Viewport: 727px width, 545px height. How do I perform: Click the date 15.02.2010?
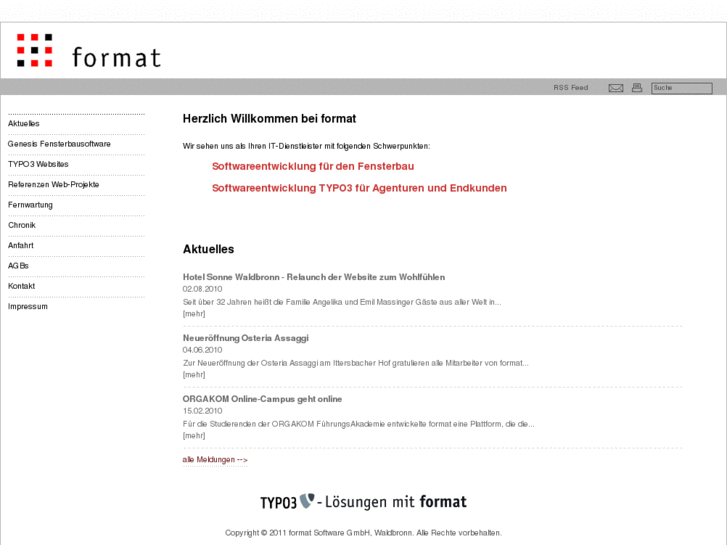coord(202,411)
